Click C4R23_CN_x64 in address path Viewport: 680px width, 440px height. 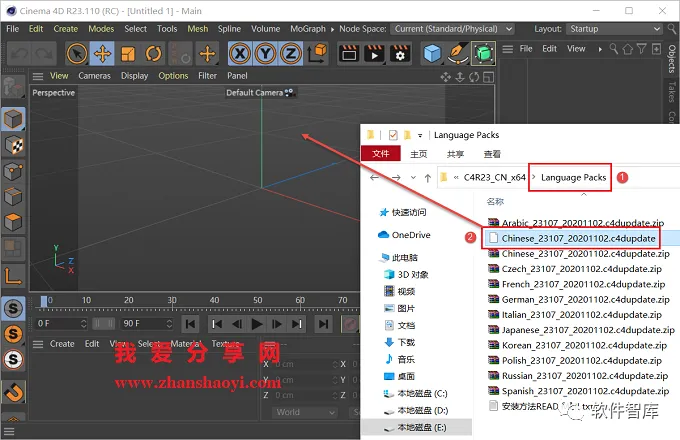tap(494, 177)
